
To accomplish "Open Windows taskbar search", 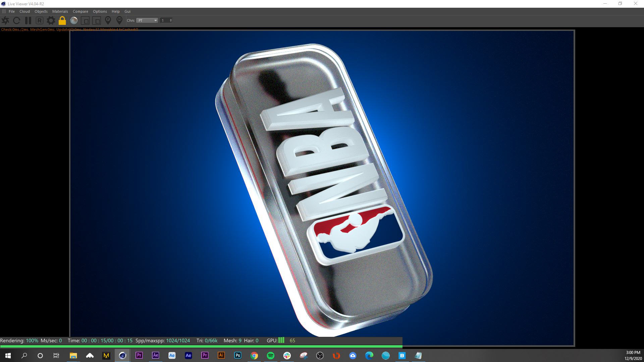I will tap(24, 355).
